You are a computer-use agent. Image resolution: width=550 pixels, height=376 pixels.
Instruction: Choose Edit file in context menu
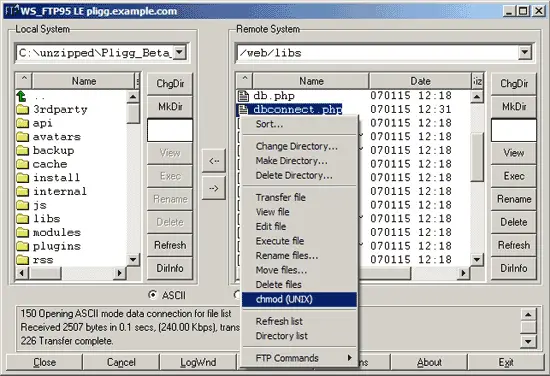pyautogui.click(x=299, y=227)
